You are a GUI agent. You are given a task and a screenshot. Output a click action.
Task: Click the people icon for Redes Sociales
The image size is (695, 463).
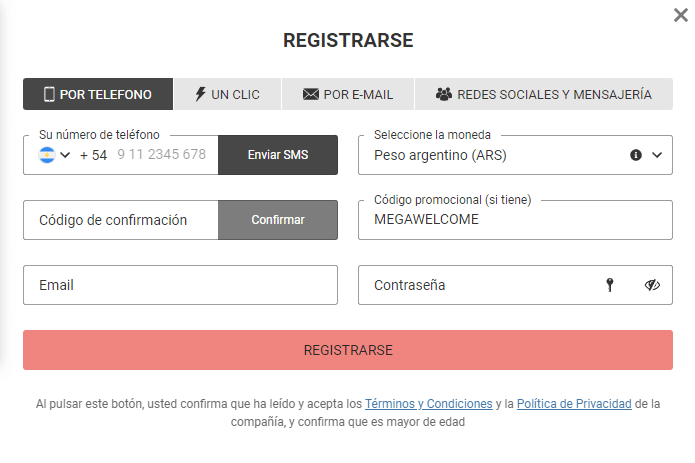point(444,95)
